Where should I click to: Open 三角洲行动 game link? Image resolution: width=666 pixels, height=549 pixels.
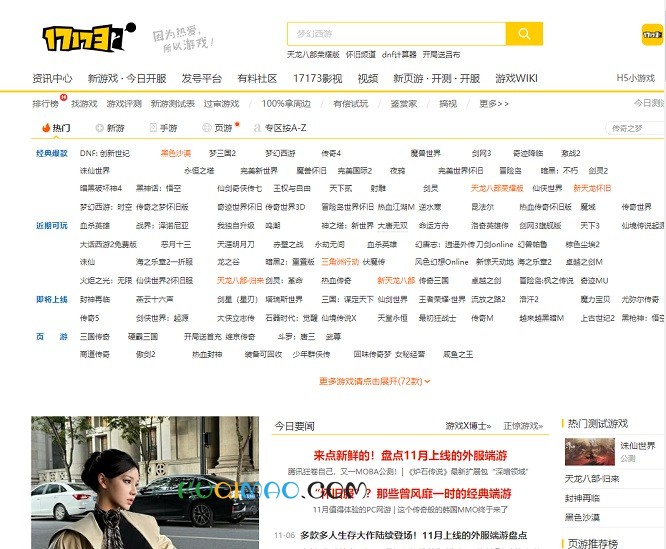[x=340, y=262]
